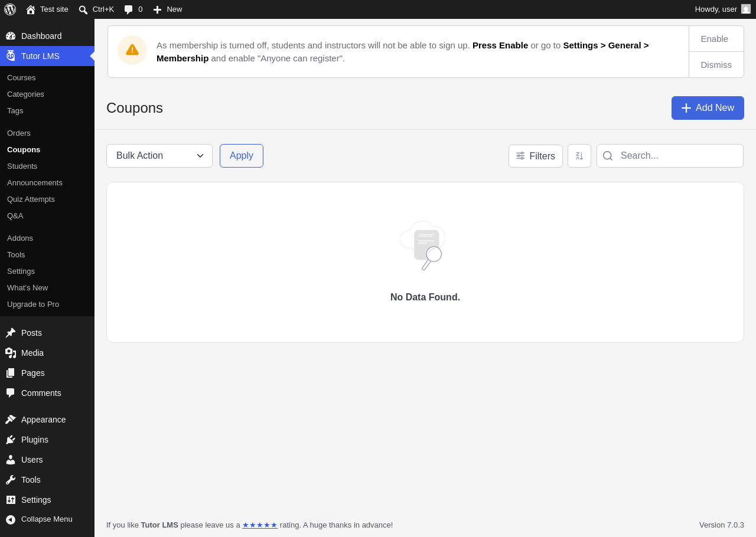Open the Courses submenu item
This screenshot has height=537, width=756.
[x=21, y=78]
